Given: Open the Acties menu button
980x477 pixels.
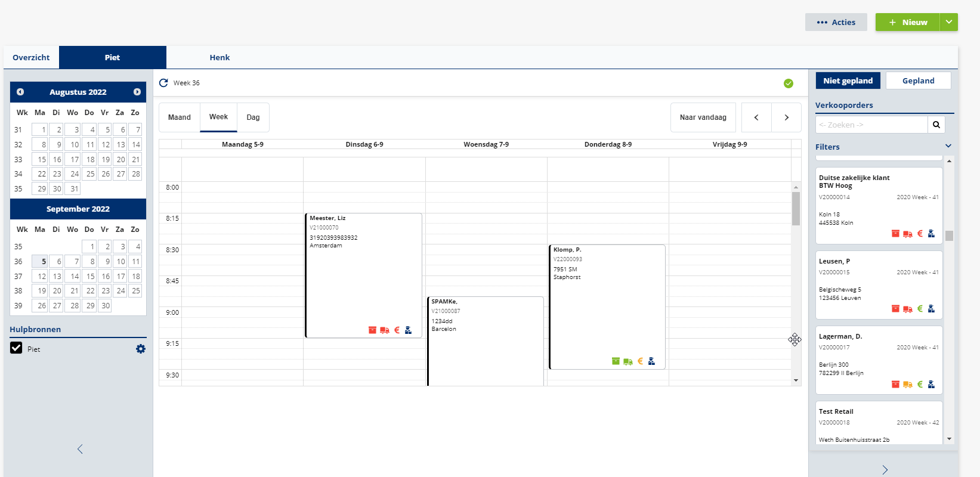Looking at the screenshot, I should point(836,22).
